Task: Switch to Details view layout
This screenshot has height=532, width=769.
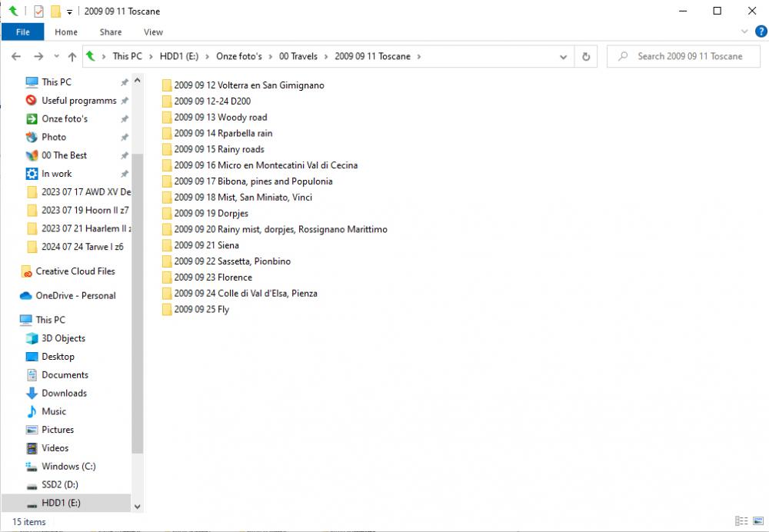Action: (x=741, y=520)
